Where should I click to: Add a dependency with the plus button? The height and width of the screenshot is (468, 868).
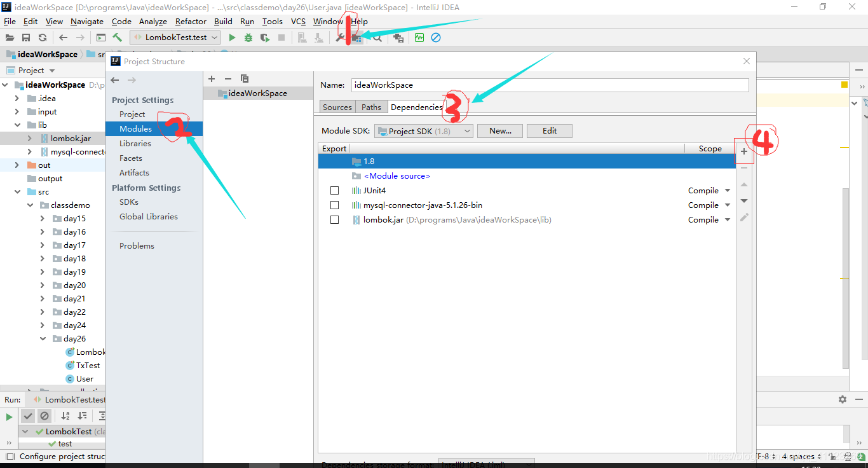[744, 151]
